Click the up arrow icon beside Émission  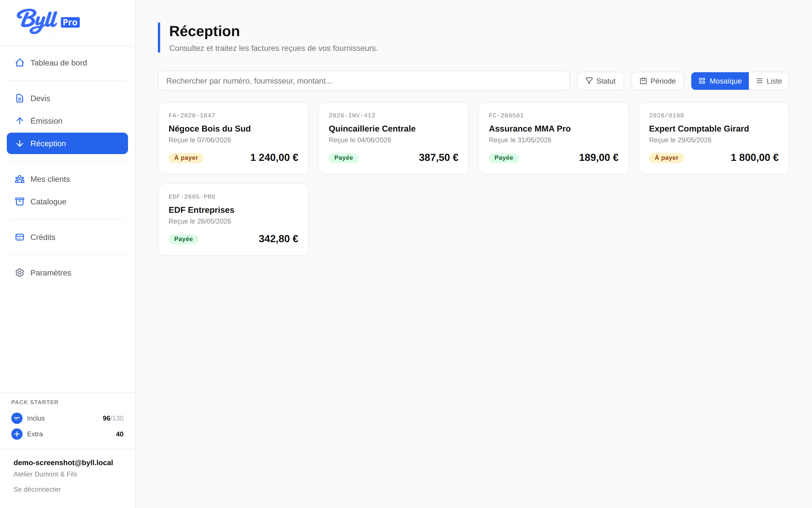click(x=20, y=121)
